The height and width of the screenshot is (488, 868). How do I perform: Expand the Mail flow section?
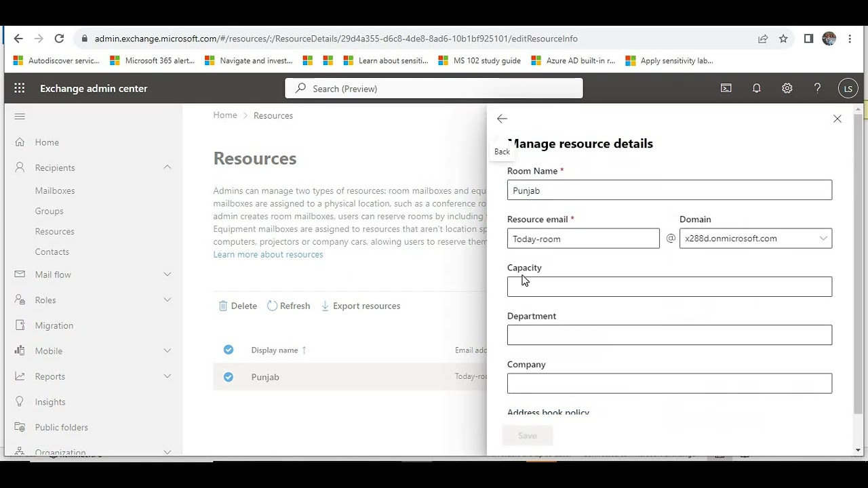tap(167, 274)
